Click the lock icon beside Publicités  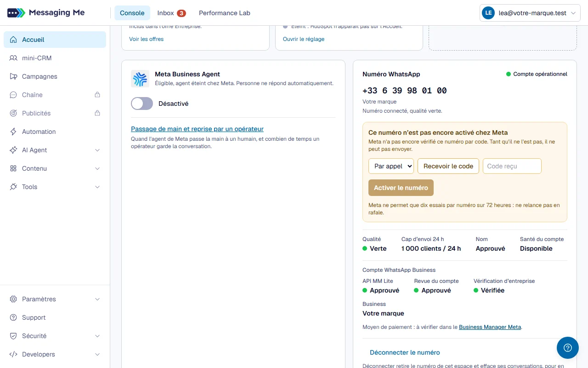(x=97, y=113)
